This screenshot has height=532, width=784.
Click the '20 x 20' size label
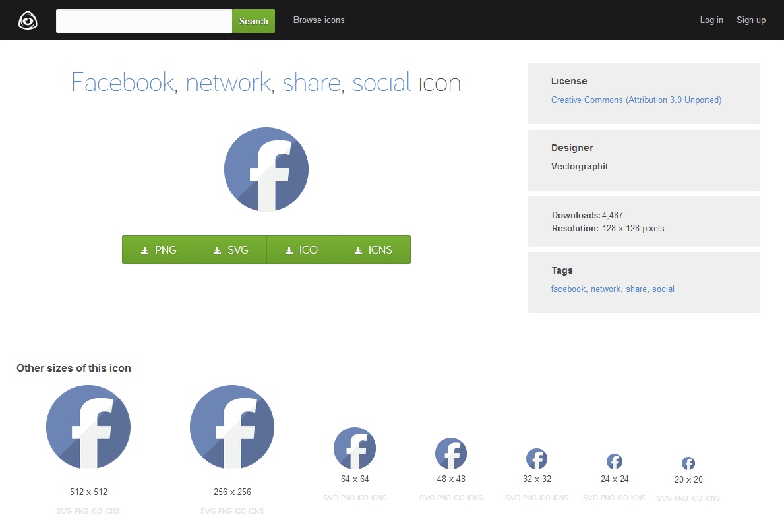[x=688, y=479]
